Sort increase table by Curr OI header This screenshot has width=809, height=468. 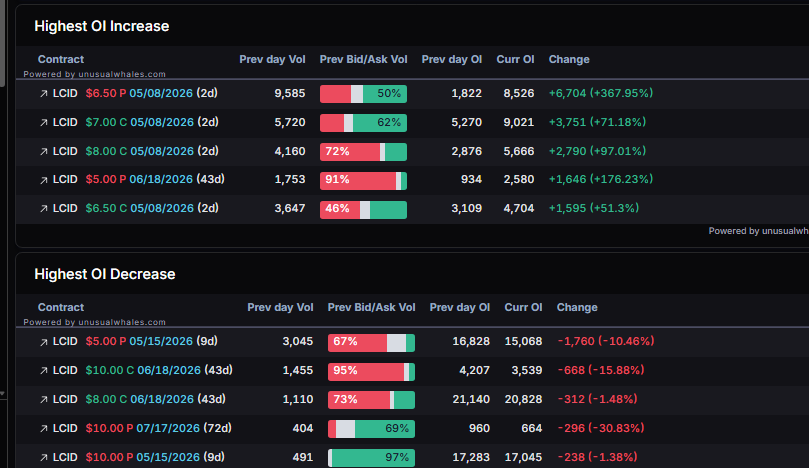coord(515,59)
